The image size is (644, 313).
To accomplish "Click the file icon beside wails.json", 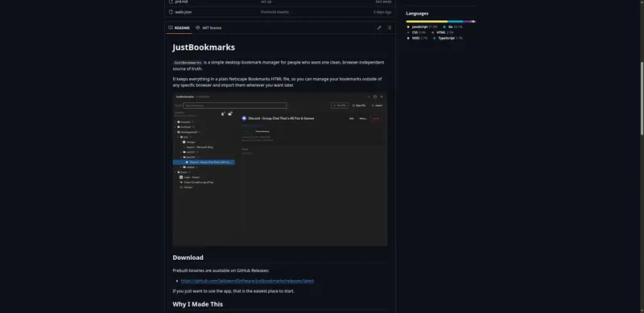I will click(171, 12).
